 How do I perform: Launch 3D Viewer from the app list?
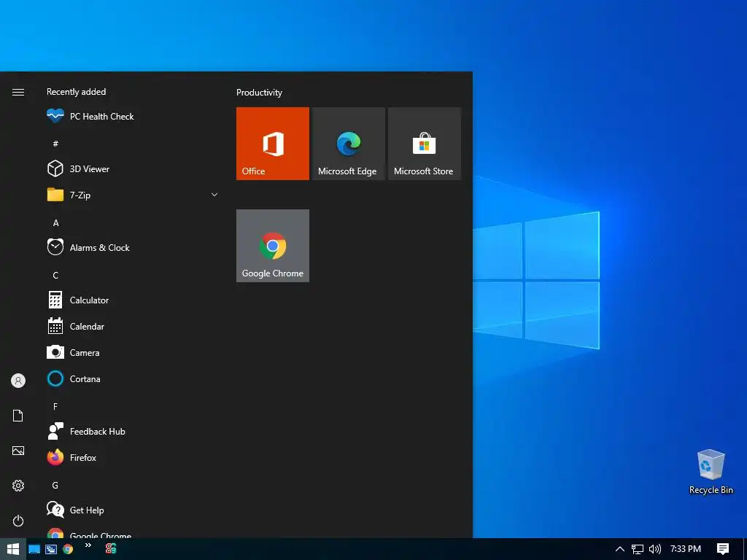[132, 168]
